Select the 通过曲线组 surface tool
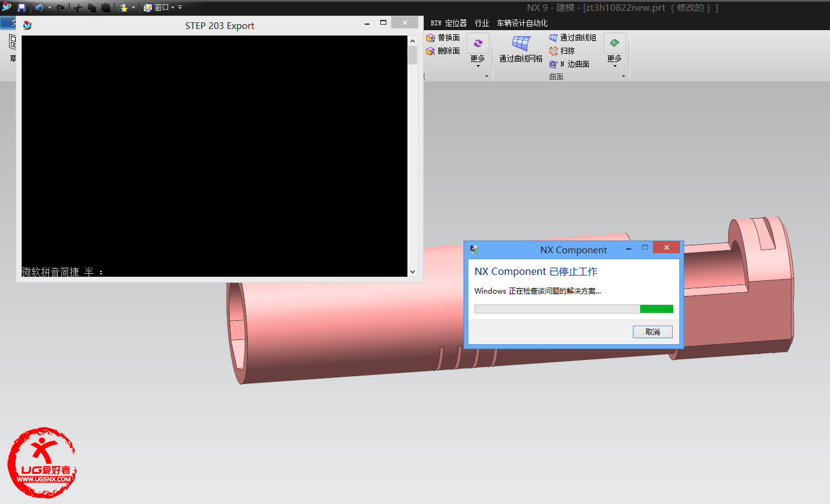This screenshot has width=830, height=504. pyautogui.click(x=572, y=38)
